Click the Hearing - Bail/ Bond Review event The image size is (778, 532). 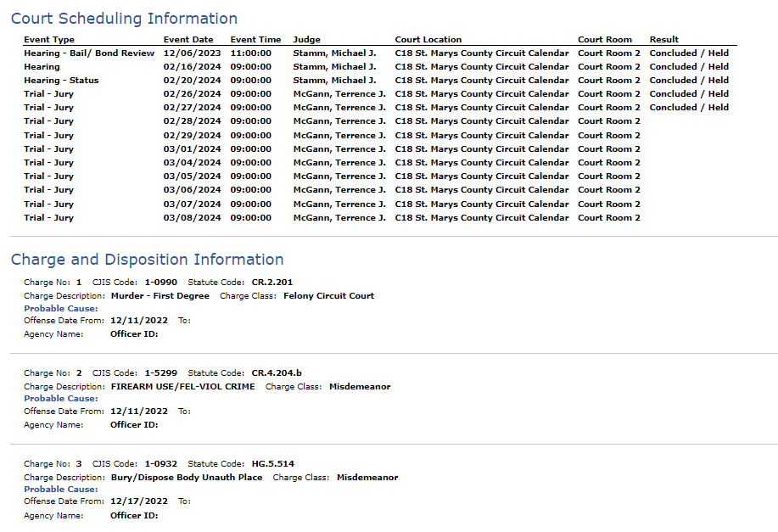point(89,53)
